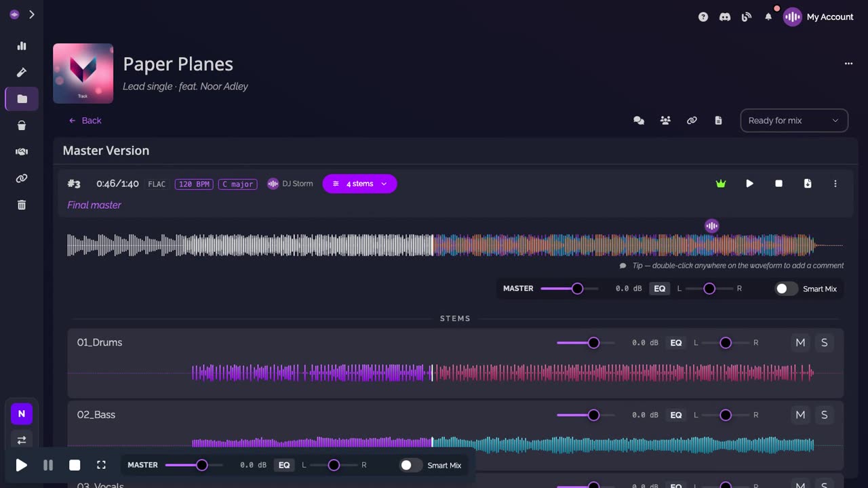Click the blog feed icon beside Discord
Screen dimensions: 868x488
click(747, 17)
